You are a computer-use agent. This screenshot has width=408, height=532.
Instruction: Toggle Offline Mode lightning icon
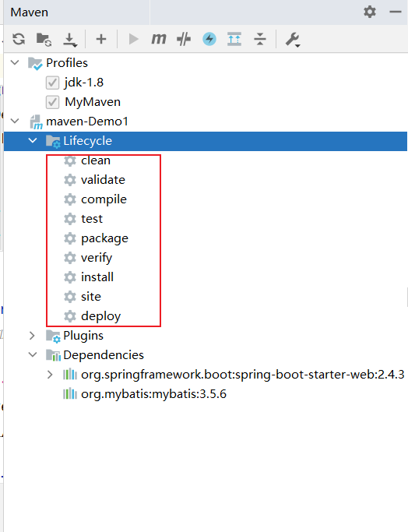[x=209, y=39]
